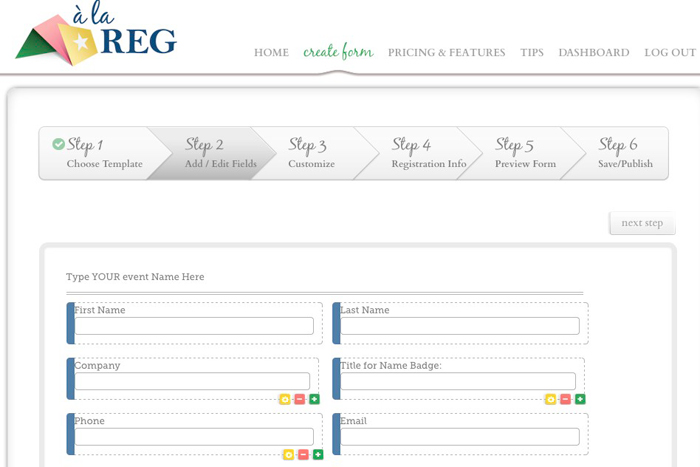
Task: Open Pricing & Features page
Action: pyautogui.click(x=446, y=53)
